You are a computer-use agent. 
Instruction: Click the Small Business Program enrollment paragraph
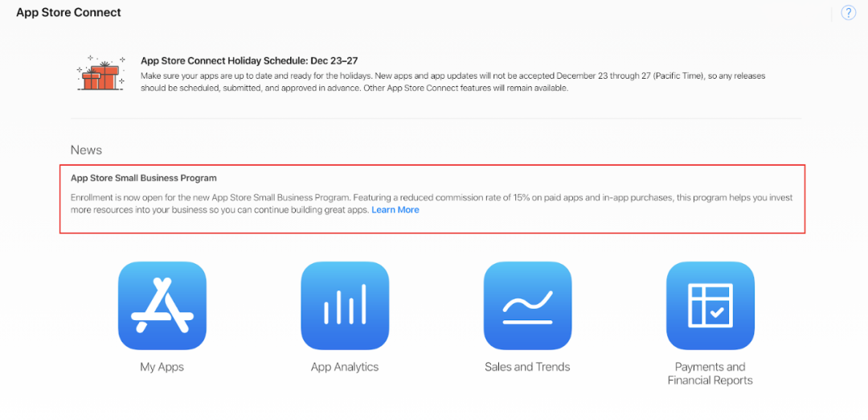click(432, 204)
